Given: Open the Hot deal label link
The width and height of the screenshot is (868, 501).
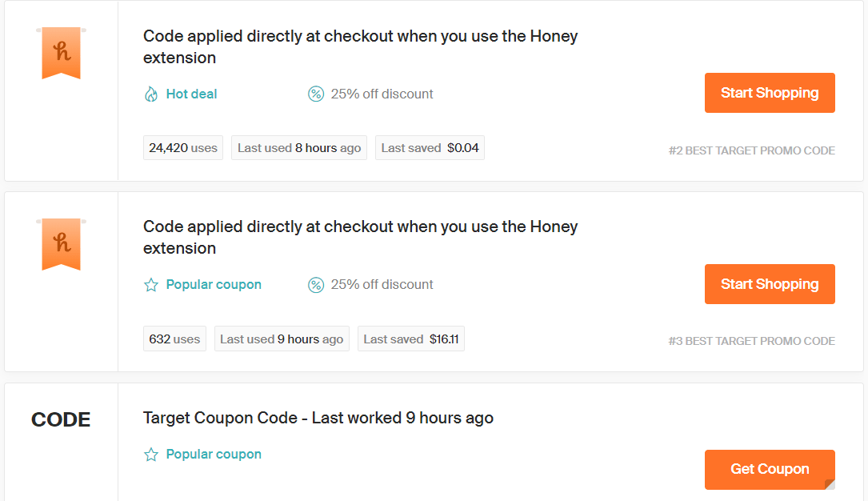Looking at the screenshot, I should click(190, 94).
